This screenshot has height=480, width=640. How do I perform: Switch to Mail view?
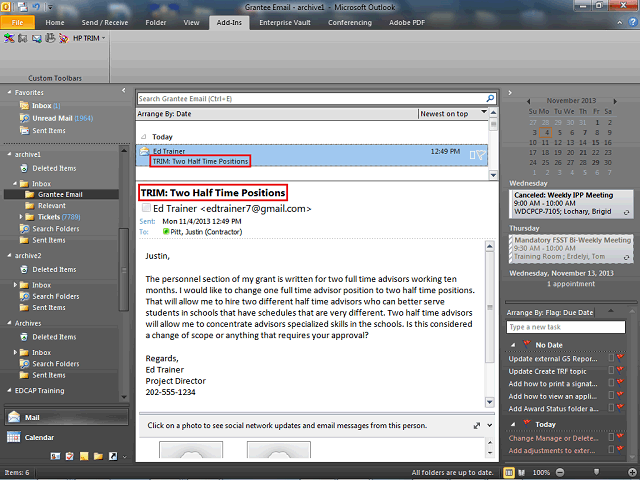coord(66,417)
